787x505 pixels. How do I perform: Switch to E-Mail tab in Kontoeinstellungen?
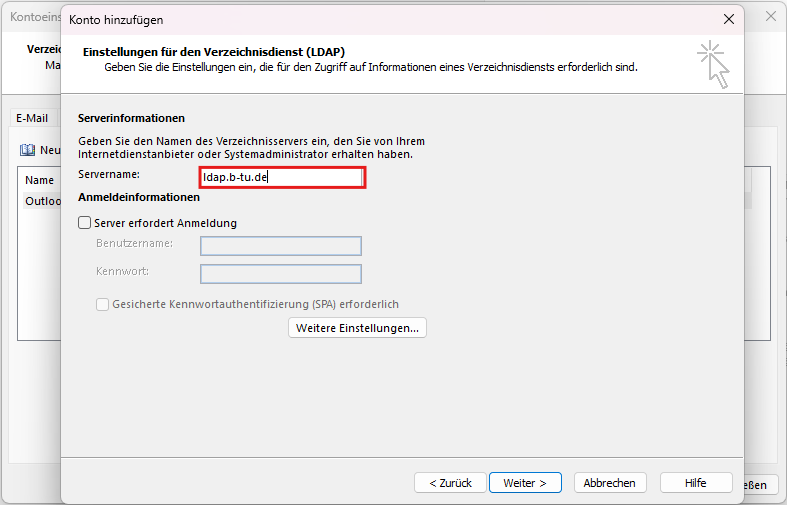[x=32, y=118]
